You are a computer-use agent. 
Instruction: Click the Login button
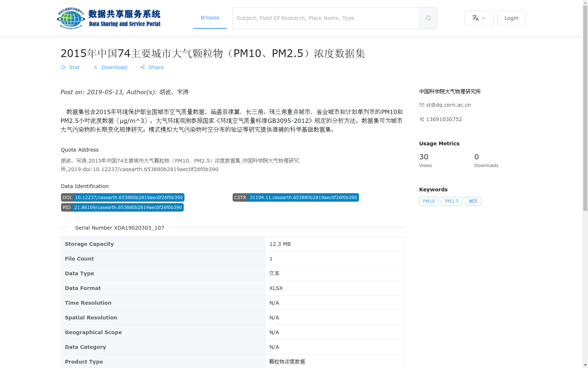click(511, 18)
